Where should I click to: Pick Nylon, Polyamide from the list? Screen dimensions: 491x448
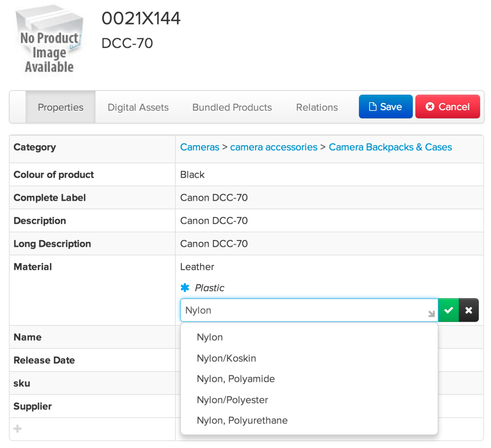click(x=236, y=379)
